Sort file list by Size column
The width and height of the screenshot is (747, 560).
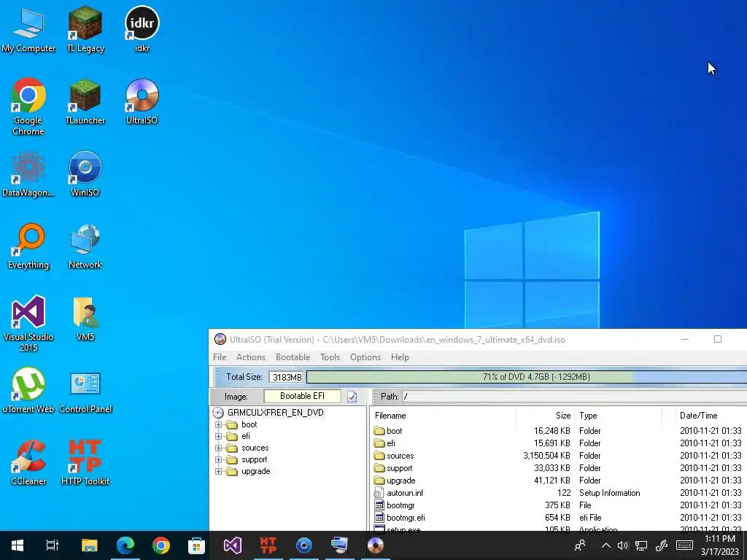(x=545, y=415)
